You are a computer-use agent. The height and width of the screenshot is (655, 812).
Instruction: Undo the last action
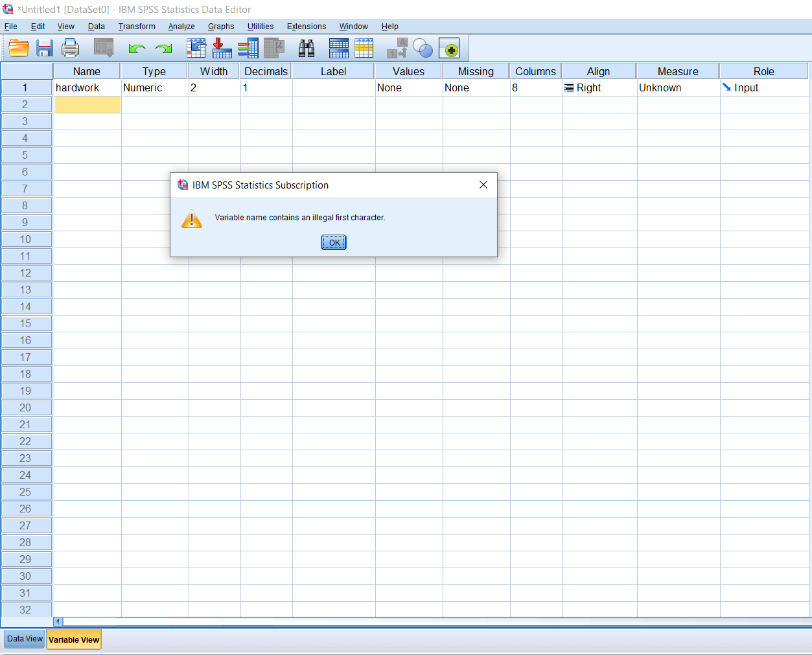[x=136, y=48]
